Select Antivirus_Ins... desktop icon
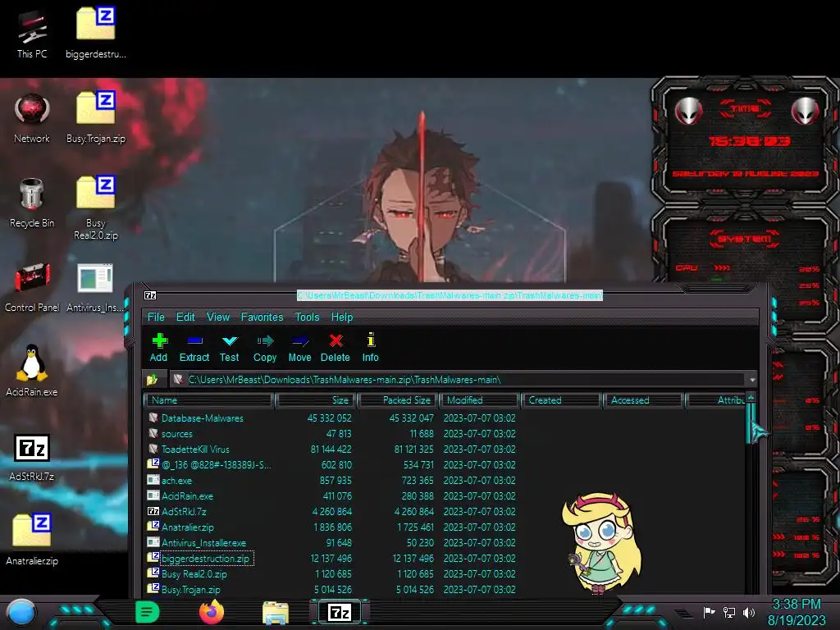 point(95,288)
